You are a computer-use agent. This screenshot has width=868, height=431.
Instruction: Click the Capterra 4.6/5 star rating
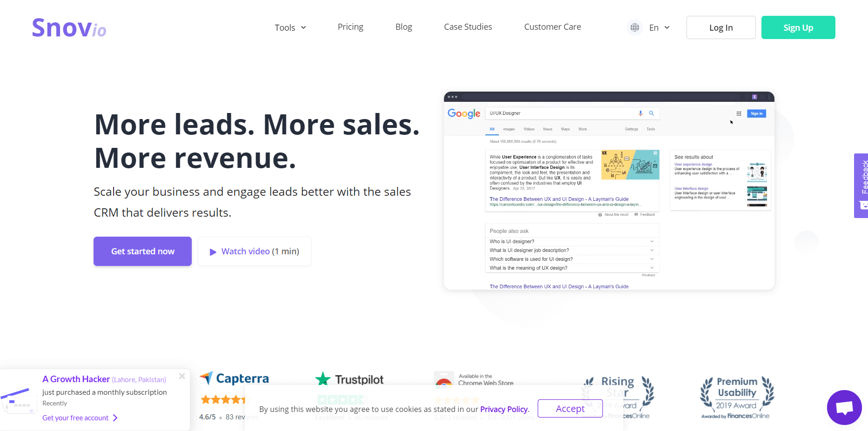223,399
